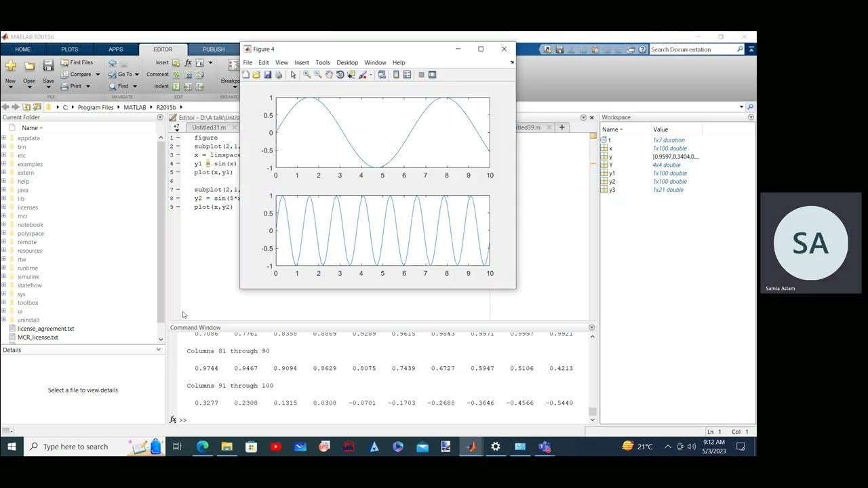Click the Comment percent icon

(x=176, y=75)
